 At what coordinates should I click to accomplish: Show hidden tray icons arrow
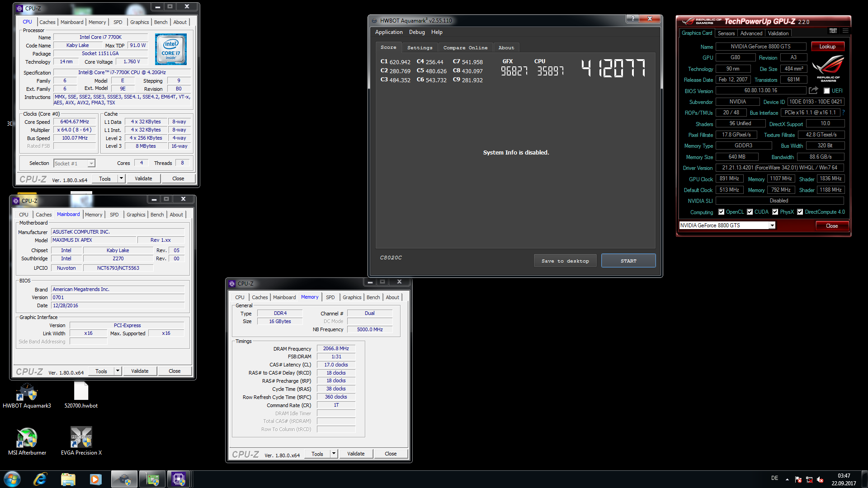coord(787,479)
